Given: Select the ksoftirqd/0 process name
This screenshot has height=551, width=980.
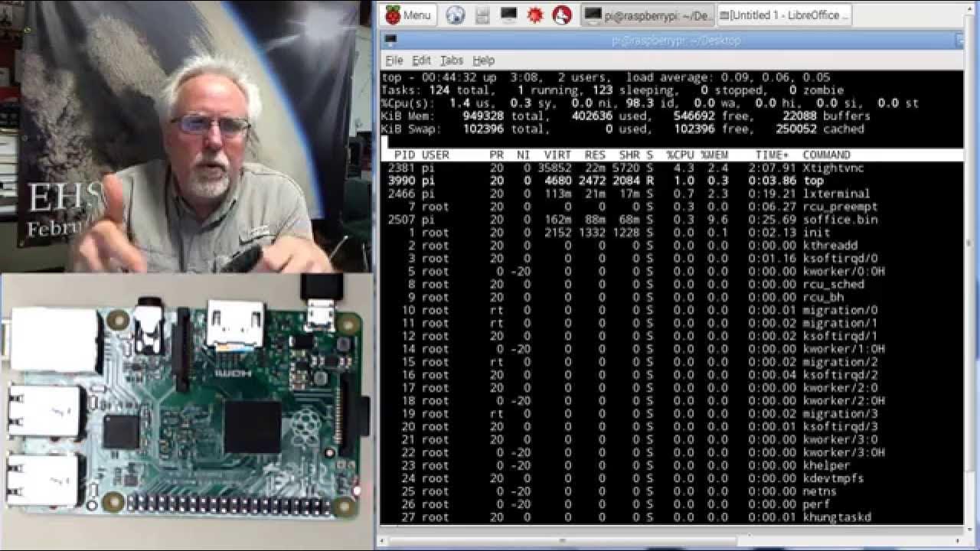Looking at the screenshot, I should [840, 259].
